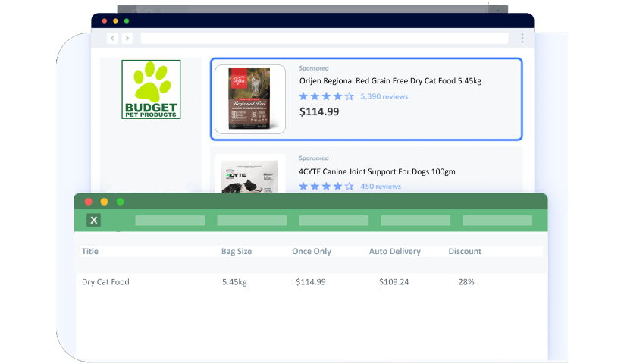
Task: Click the browser forward arrow button
Action: (127, 38)
